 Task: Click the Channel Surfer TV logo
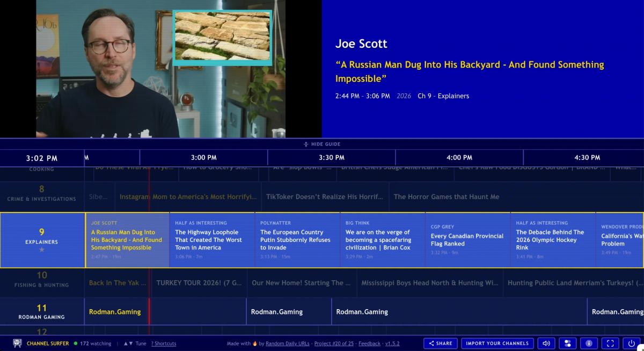click(18, 343)
